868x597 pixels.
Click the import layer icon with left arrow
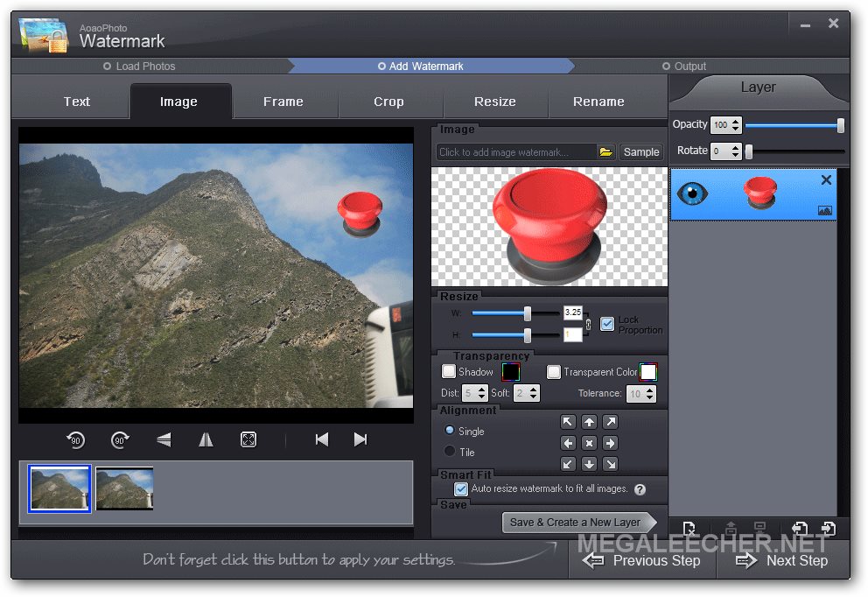click(800, 529)
